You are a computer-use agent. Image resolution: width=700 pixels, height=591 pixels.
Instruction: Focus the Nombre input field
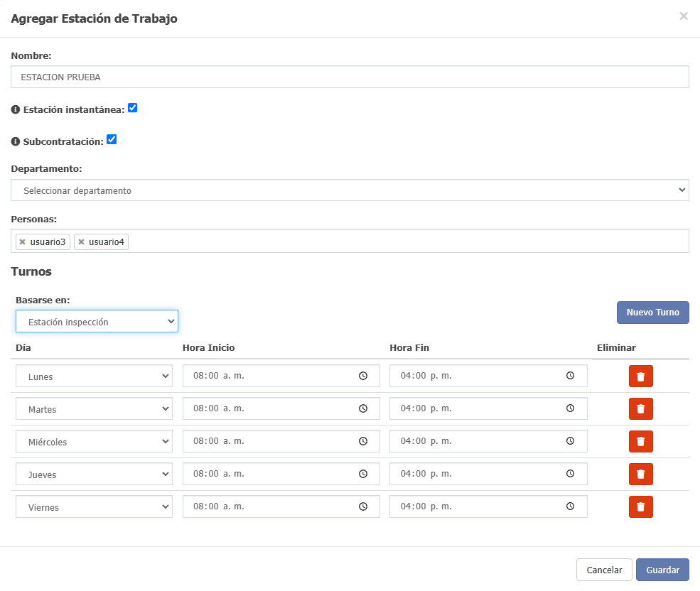350,77
